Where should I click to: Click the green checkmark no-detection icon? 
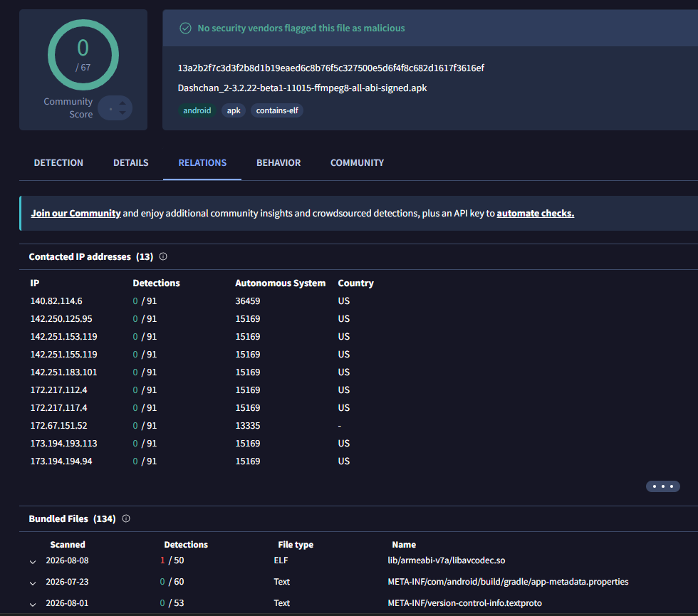coord(185,28)
